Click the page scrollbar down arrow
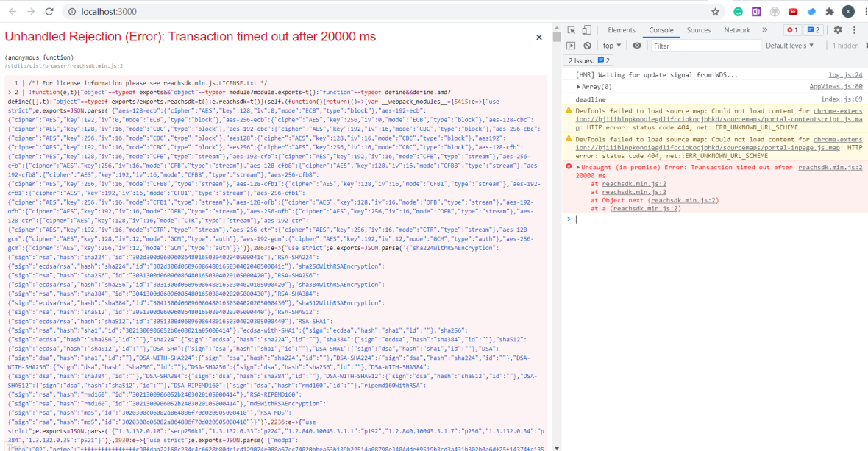The height and width of the screenshot is (451, 868). coord(556,447)
